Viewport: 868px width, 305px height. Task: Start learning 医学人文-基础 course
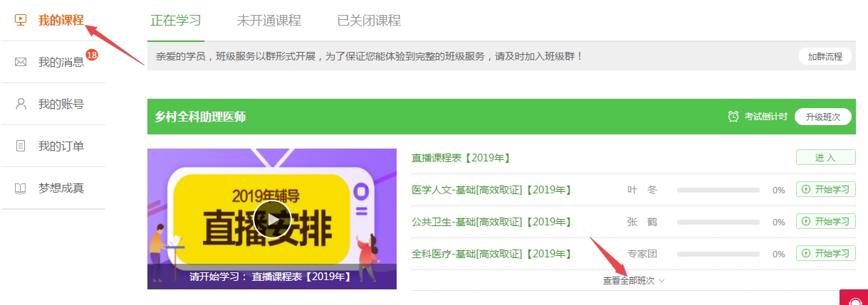(x=825, y=190)
